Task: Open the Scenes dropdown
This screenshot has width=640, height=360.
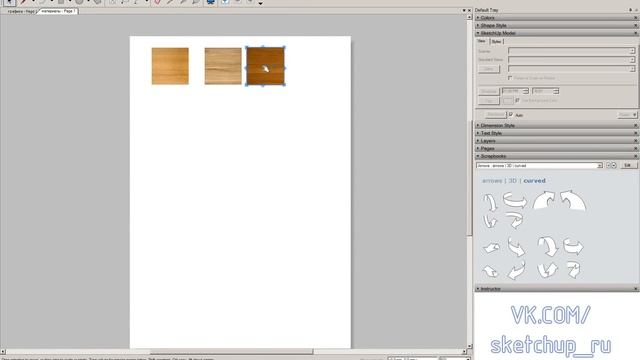Action: [x=571, y=51]
